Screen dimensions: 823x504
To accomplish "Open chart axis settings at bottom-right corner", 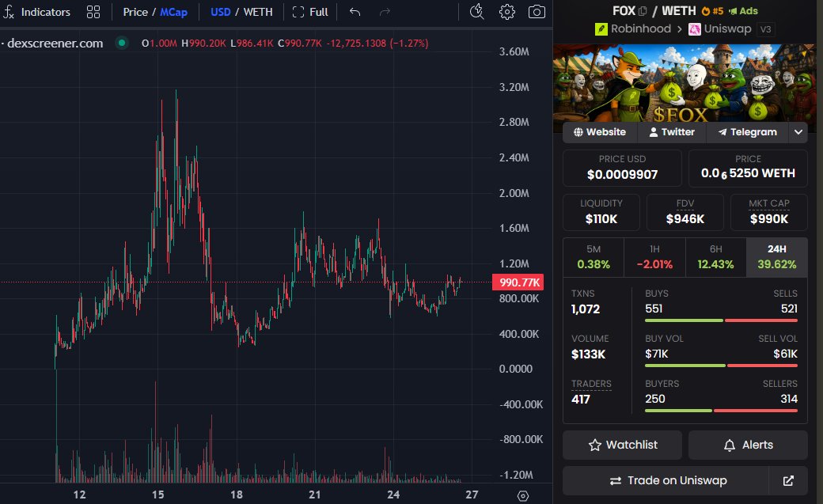I will (523, 495).
